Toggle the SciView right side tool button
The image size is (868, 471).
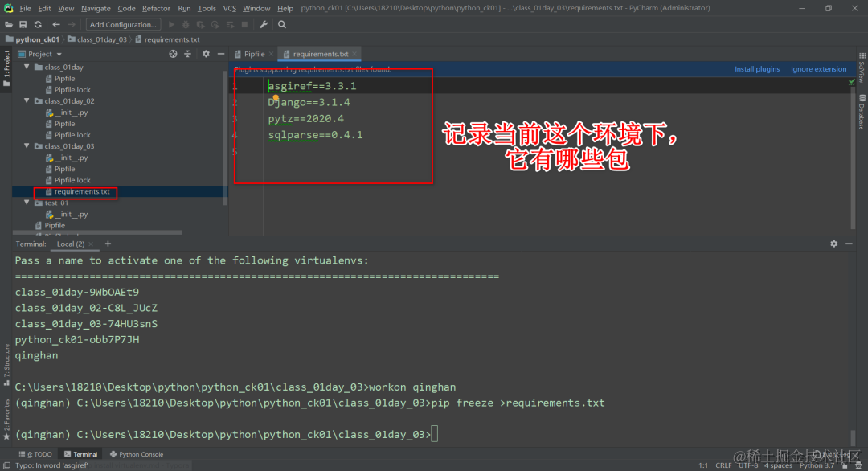862,68
